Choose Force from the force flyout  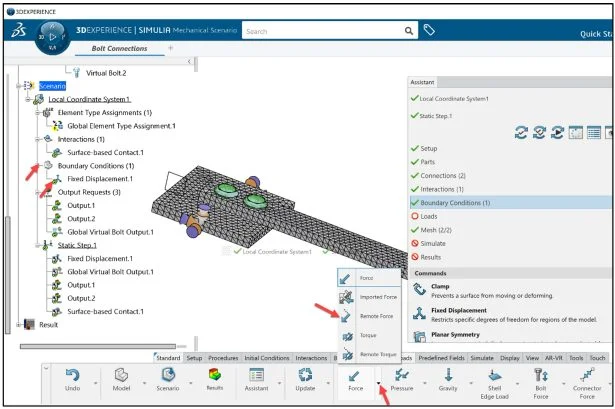[x=369, y=278]
